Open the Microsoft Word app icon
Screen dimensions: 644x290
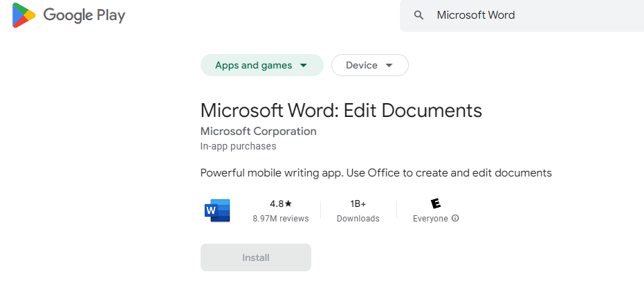click(x=217, y=210)
